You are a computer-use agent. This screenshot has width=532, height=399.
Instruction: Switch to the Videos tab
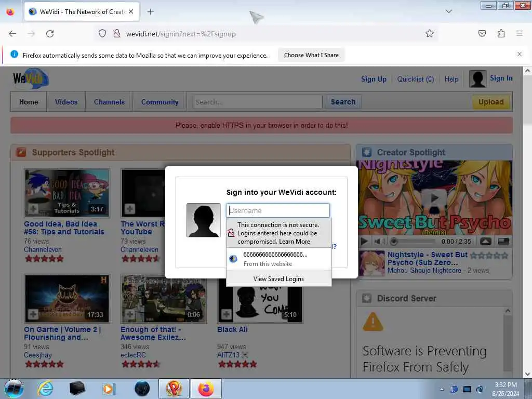click(66, 102)
